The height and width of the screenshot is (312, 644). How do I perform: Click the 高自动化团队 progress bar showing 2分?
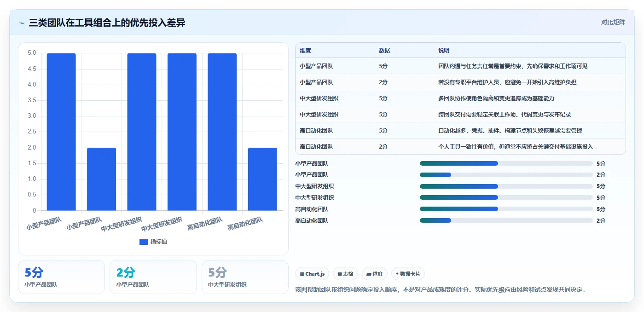pos(506,221)
